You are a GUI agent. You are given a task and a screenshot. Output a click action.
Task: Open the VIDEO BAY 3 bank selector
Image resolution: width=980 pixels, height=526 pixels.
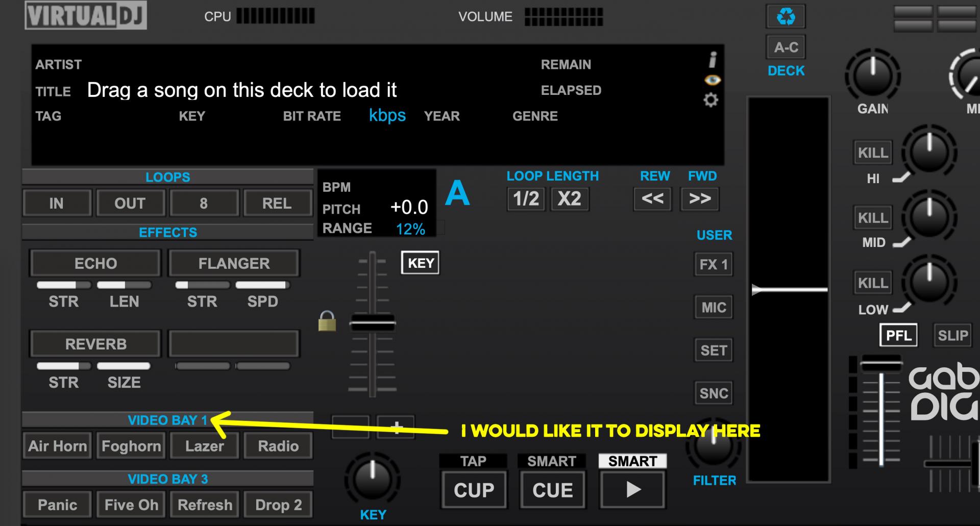pos(167,479)
